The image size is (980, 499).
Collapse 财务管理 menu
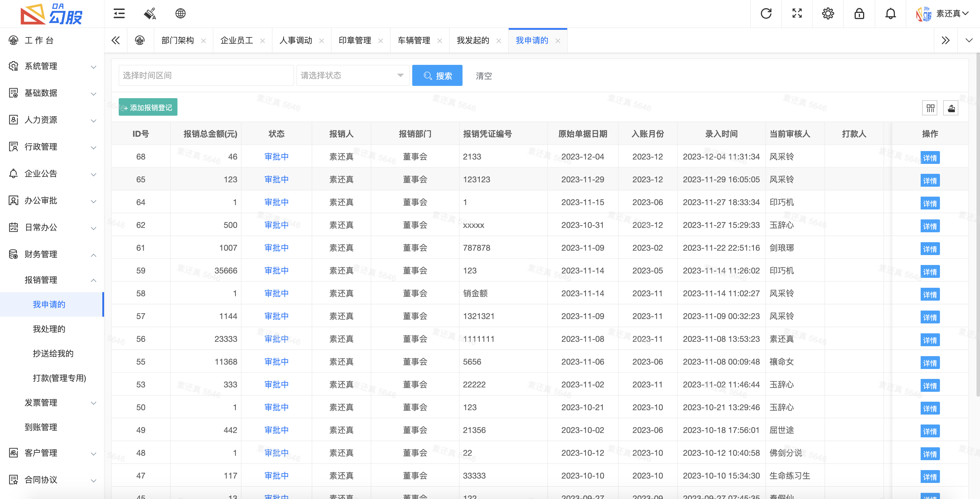pyautogui.click(x=52, y=254)
